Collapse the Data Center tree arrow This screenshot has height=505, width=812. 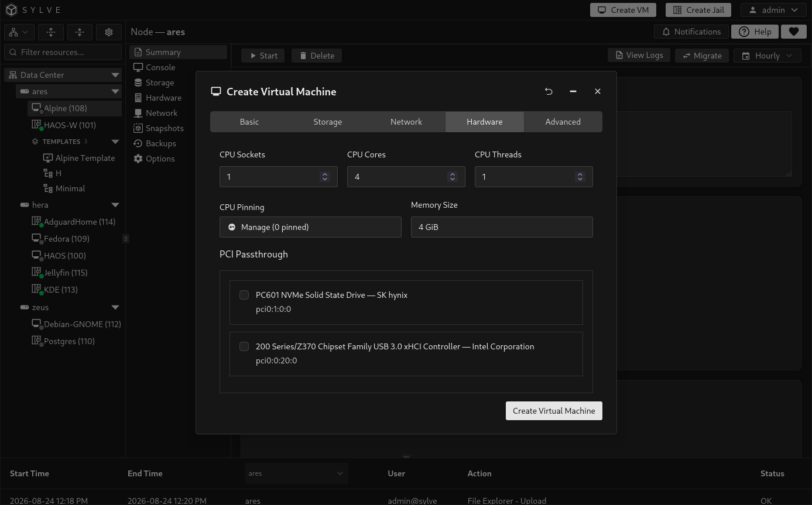click(x=115, y=75)
